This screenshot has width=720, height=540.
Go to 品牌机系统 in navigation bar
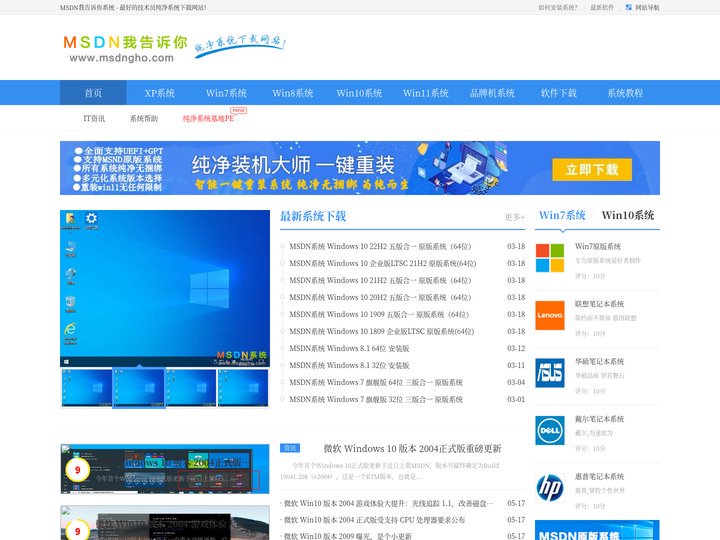tap(492, 93)
